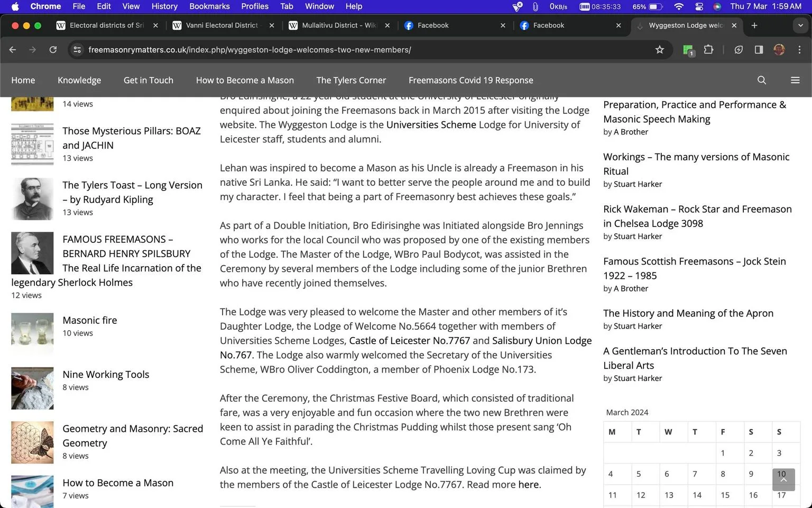This screenshot has height=508, width=812.
Task: View site information icon in address bar
Action: (x=77, y=50)
